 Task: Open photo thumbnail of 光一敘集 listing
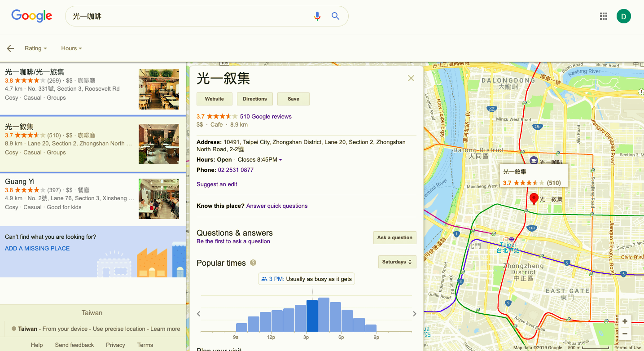tap(159, 144)
